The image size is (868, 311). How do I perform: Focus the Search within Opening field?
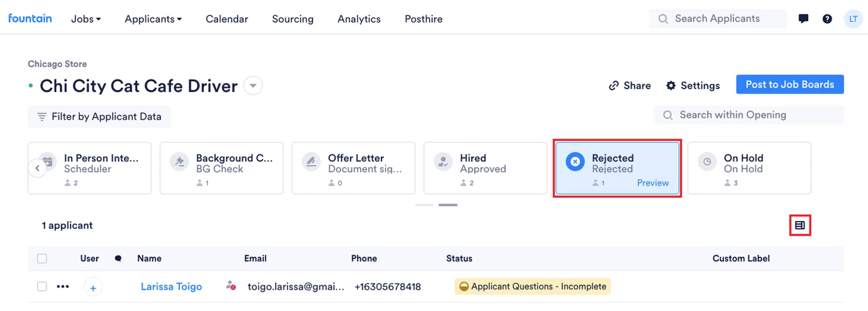pyautogui.click(x=749, y=115)
